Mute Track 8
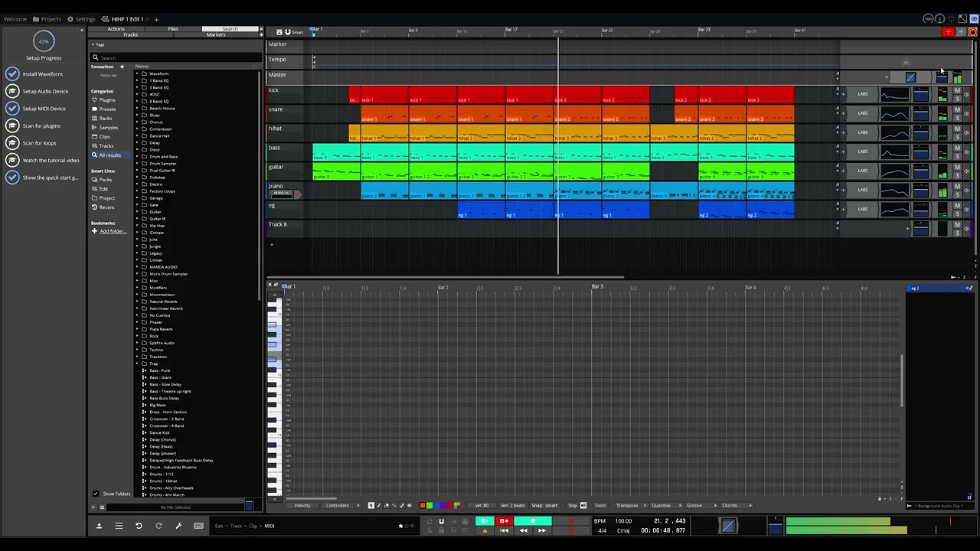This screenshot has height=551, width=980. coord(957,224)
